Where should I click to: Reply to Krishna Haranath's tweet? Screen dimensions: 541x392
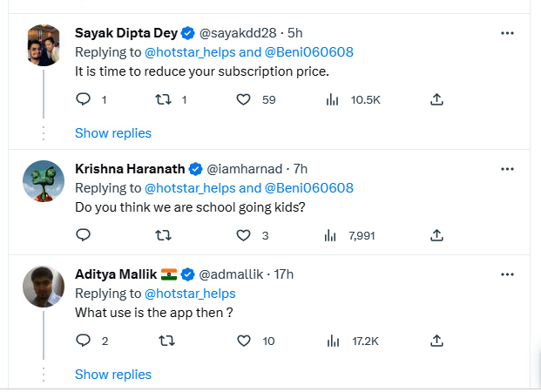click(x=83, y=235)
